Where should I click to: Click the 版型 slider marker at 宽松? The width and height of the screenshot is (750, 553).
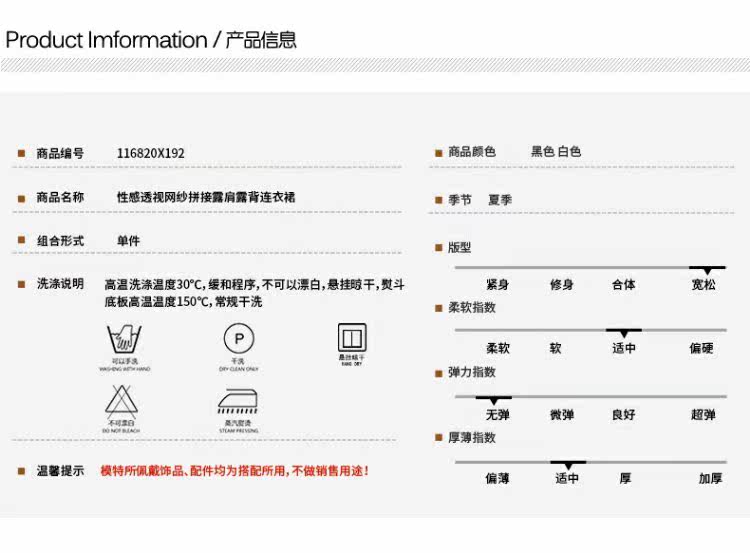(x=707, y=270)
